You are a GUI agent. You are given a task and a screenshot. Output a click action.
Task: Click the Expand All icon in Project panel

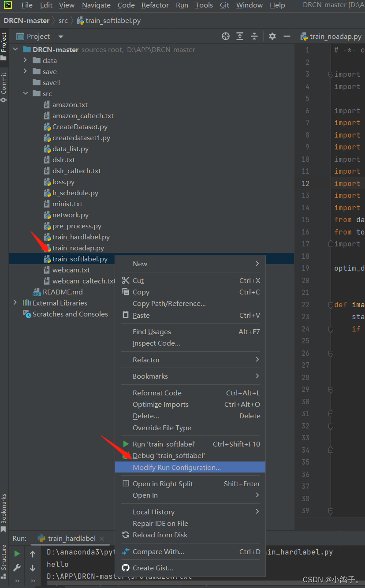[239, 36]
